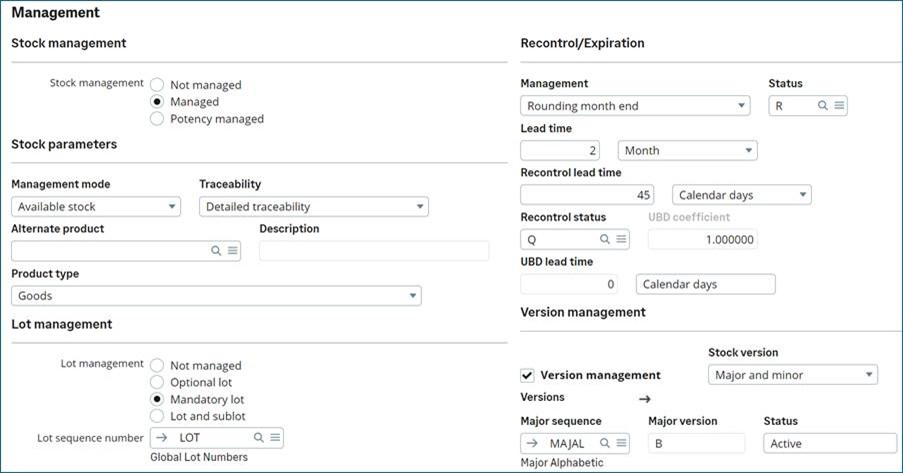Follow the arrow link next to Versions
Screen dimensions: 903x473
pyautogui.click(x=645, y=398)
